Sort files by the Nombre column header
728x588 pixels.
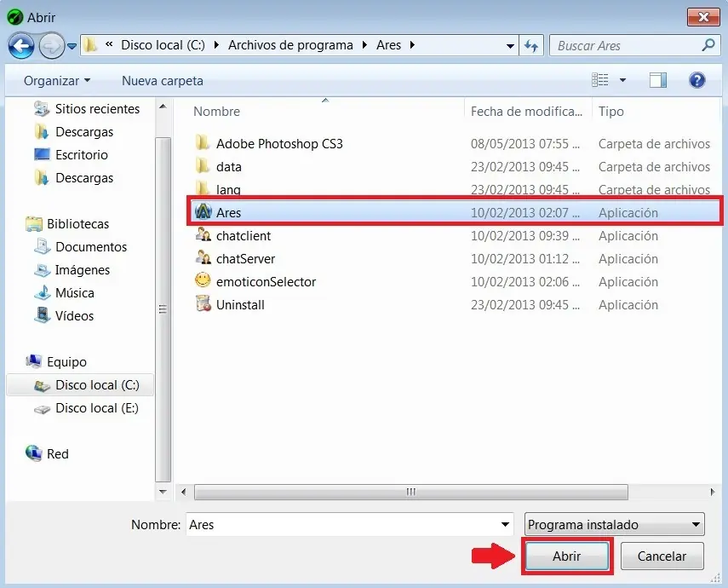point(216,112)
